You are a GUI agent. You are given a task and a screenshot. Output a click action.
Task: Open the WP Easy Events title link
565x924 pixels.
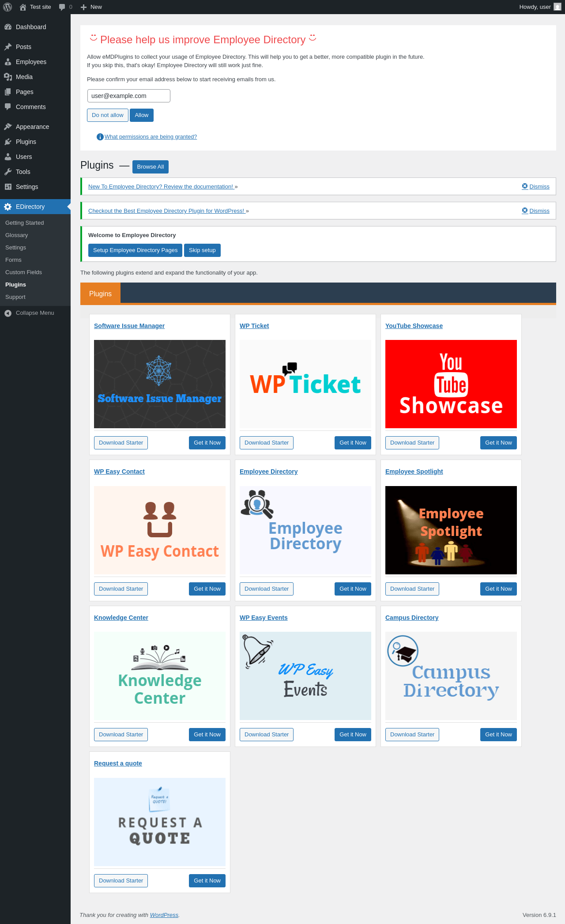[x=264, y=618]
